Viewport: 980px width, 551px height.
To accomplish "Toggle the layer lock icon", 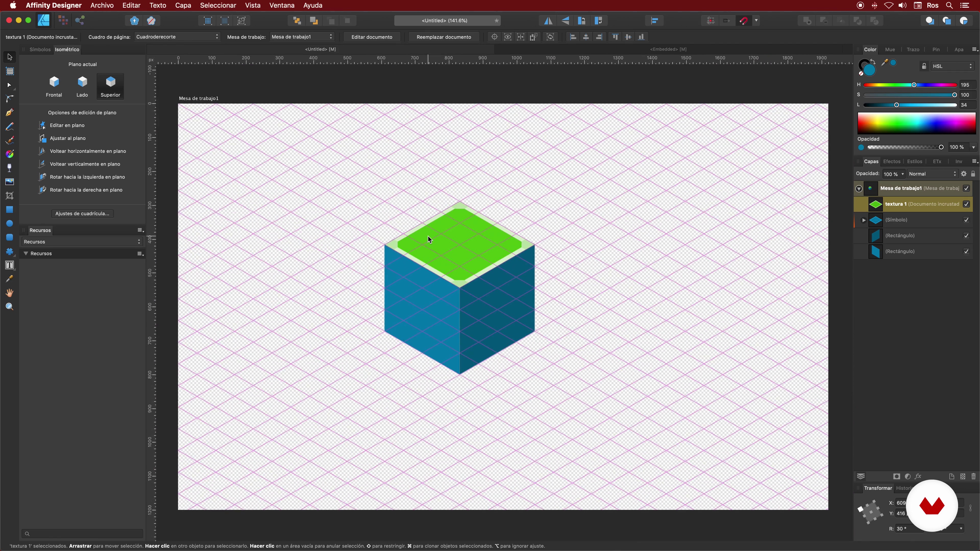I will tap(973, 174).
